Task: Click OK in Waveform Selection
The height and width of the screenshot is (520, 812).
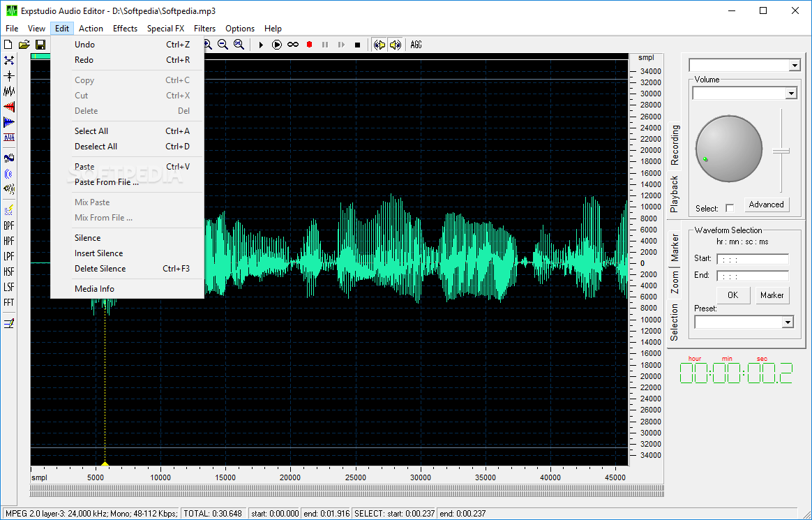Action: pyautogui.click(x=732, y=295)
